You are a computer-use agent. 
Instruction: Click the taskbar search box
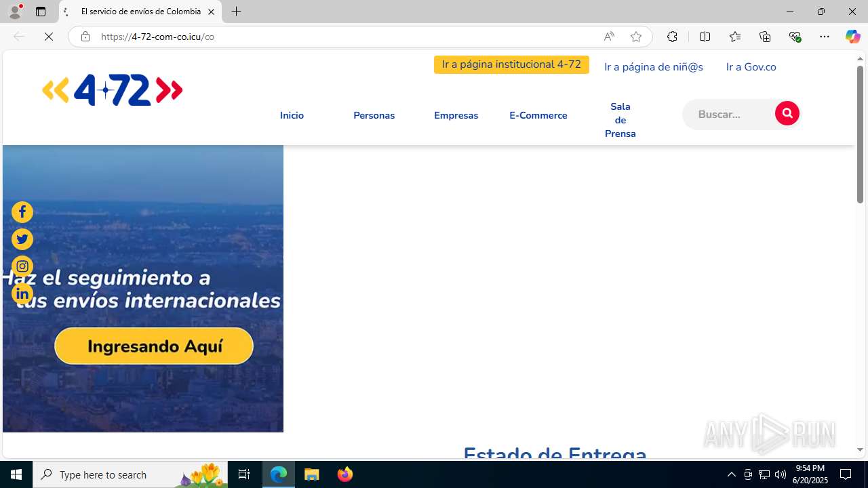click(130, 474)
